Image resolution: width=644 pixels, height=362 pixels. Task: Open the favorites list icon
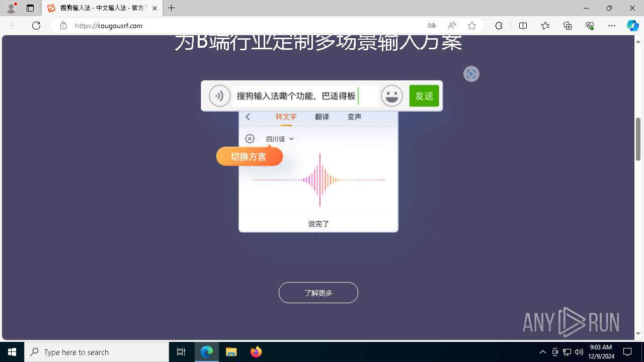[545, 26]
